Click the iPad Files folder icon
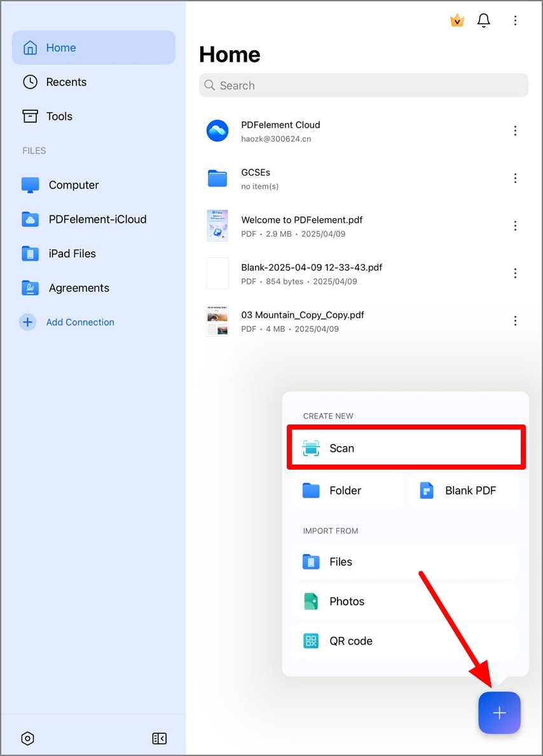Viewport: 543px width, 756px height. tap(31, 254)
